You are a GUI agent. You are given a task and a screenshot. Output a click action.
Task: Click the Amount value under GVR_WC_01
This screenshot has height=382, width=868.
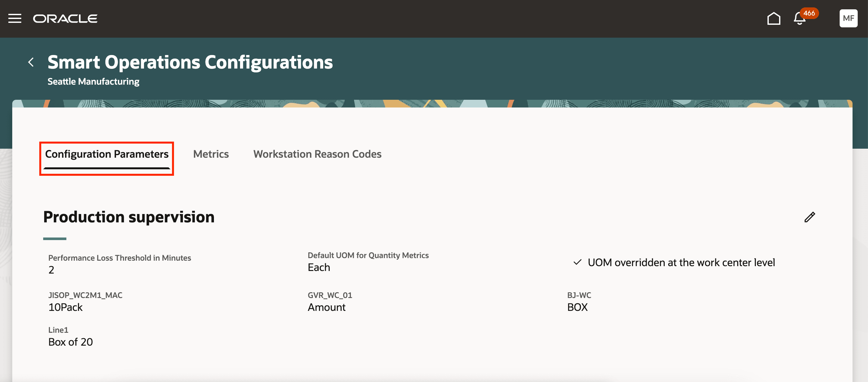[326, 307]
